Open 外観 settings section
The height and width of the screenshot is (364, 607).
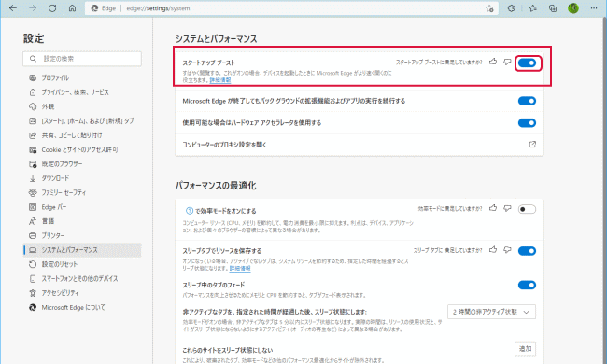tap(82, 106)
